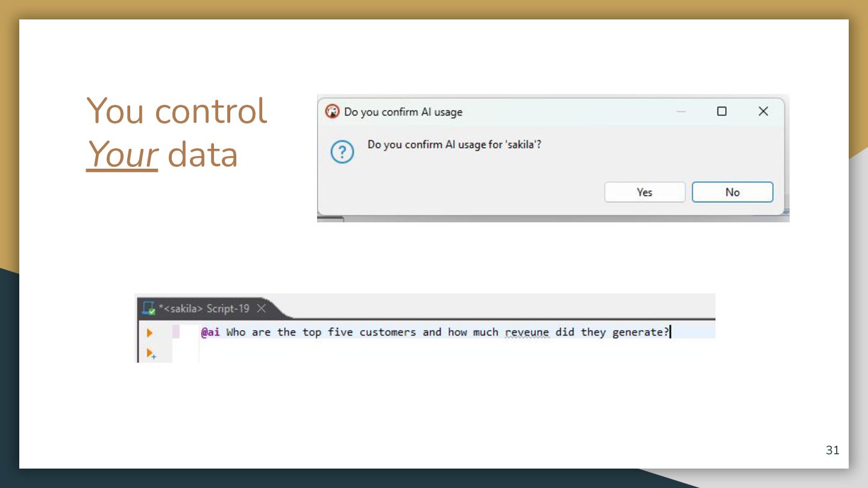Click the DBeaver logo in the dialog title bar
868x488 pixels.
point(332,111)
